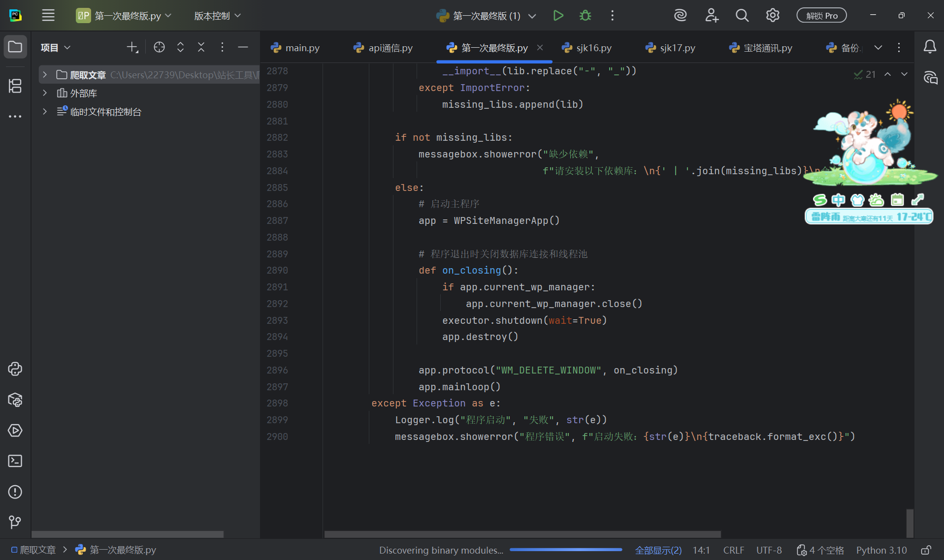
Task: Start debugging with the bug icon
Action: tap(585, 16)
